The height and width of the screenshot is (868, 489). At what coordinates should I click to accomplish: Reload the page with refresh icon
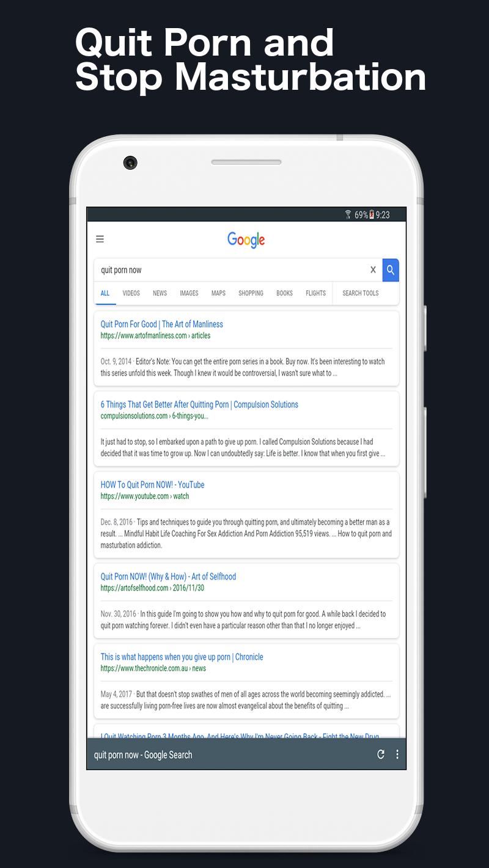point(380,754)
